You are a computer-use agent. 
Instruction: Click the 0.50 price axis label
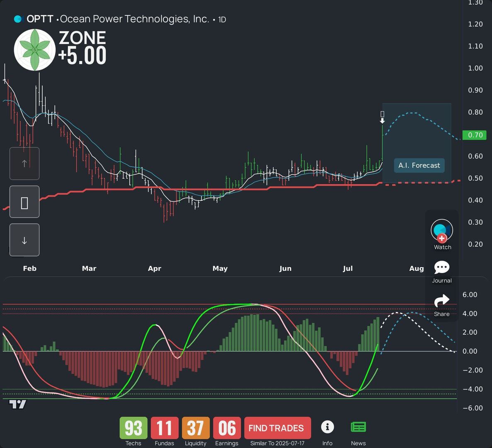coord(475,178)
